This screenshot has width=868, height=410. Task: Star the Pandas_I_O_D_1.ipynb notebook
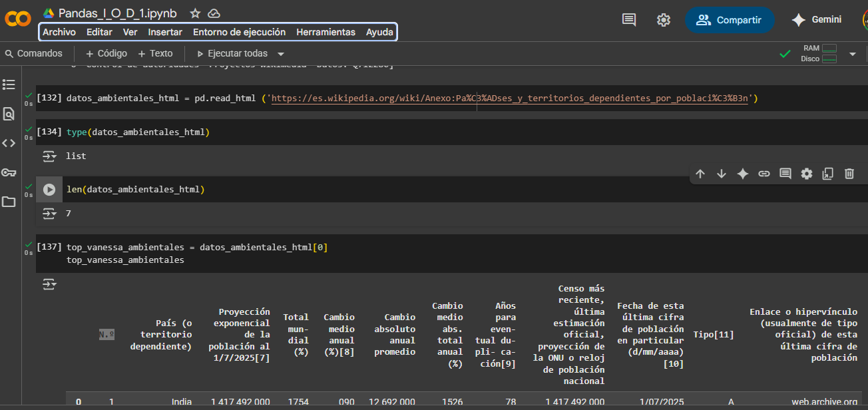pyautogui.click(x=195, y=13)
